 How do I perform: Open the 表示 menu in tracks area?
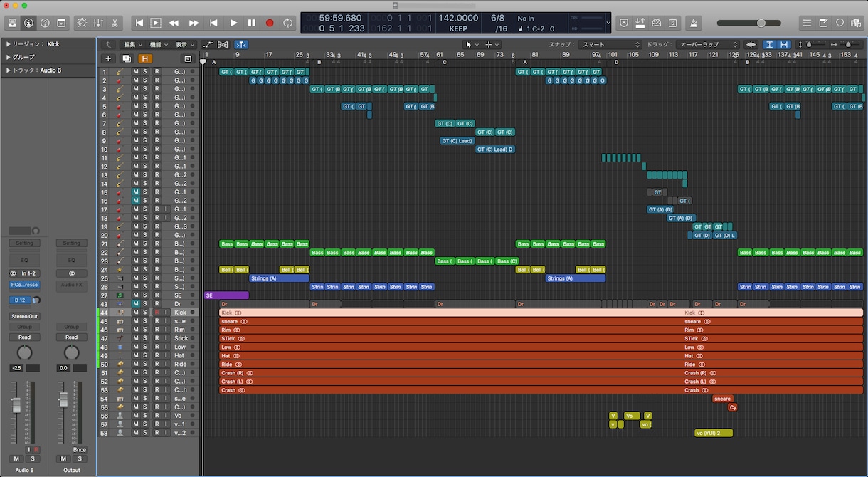[x=185, y=44]
